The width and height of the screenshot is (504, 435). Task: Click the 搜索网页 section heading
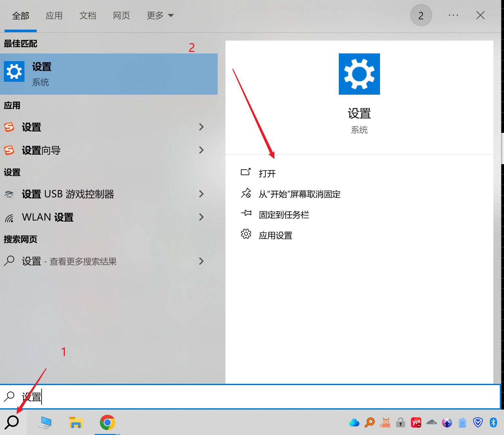pyautogui.click(x=21, y=239)
